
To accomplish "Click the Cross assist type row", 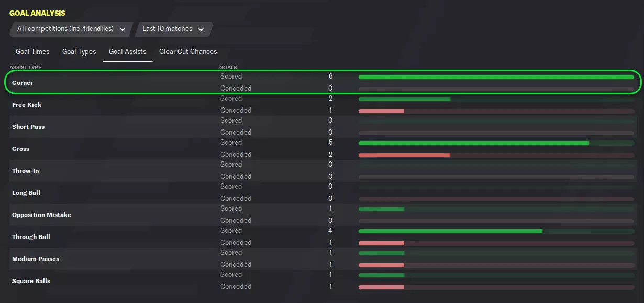I will coord(21,149).
